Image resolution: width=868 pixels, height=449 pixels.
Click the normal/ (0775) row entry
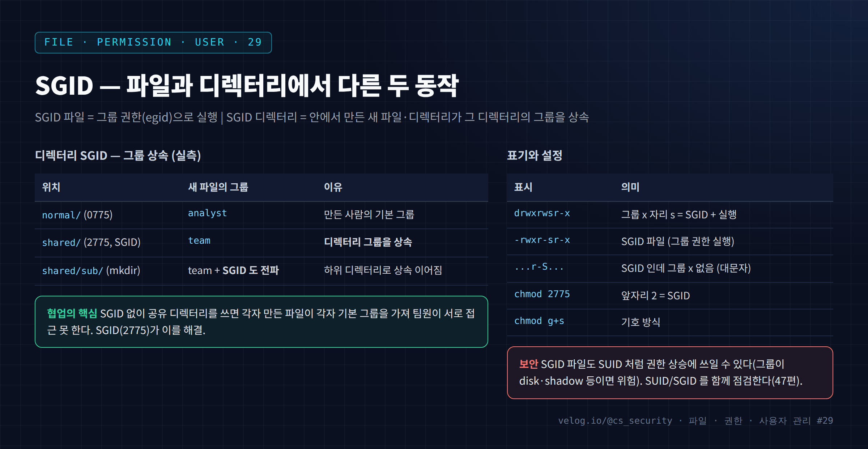pos(77,215)
